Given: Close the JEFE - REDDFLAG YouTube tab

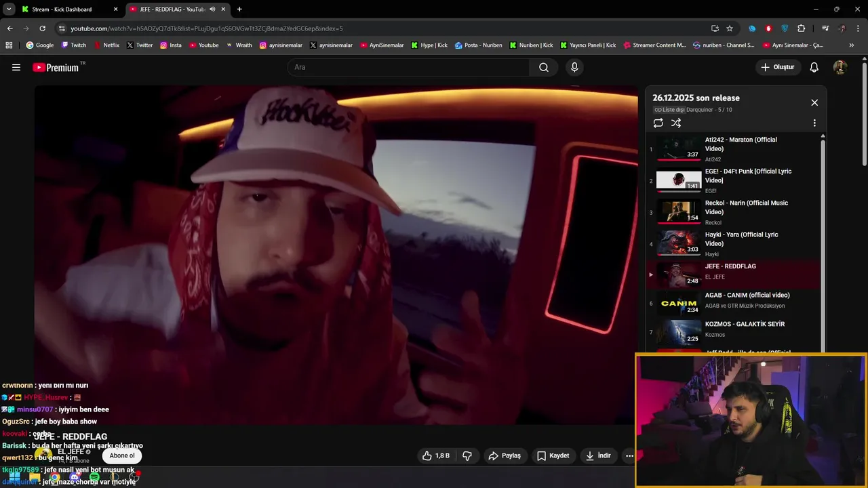Looking at the screenshot, I should coord(224,9).
